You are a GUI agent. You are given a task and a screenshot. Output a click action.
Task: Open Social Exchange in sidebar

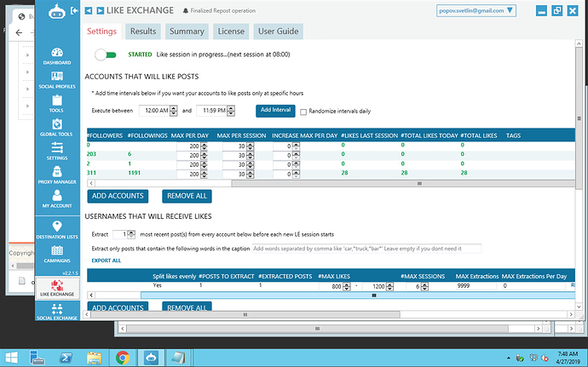point(57,312)
